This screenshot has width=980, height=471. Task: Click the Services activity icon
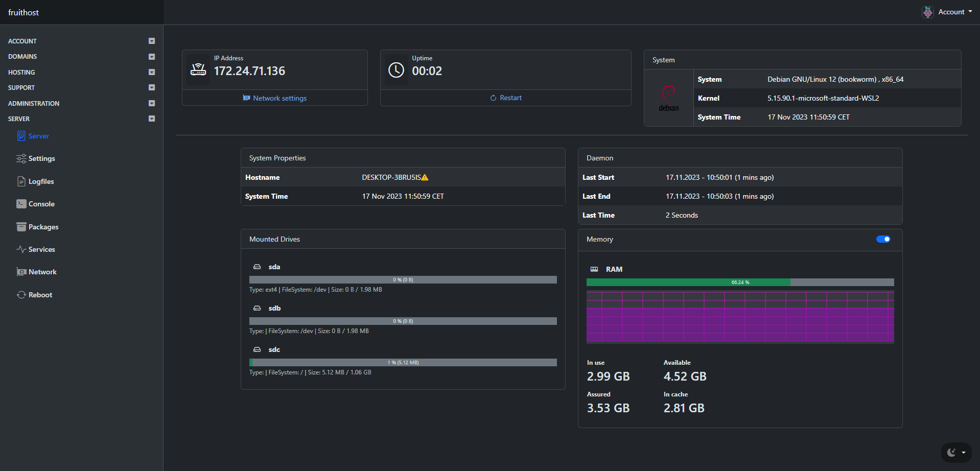coord(21,249)
